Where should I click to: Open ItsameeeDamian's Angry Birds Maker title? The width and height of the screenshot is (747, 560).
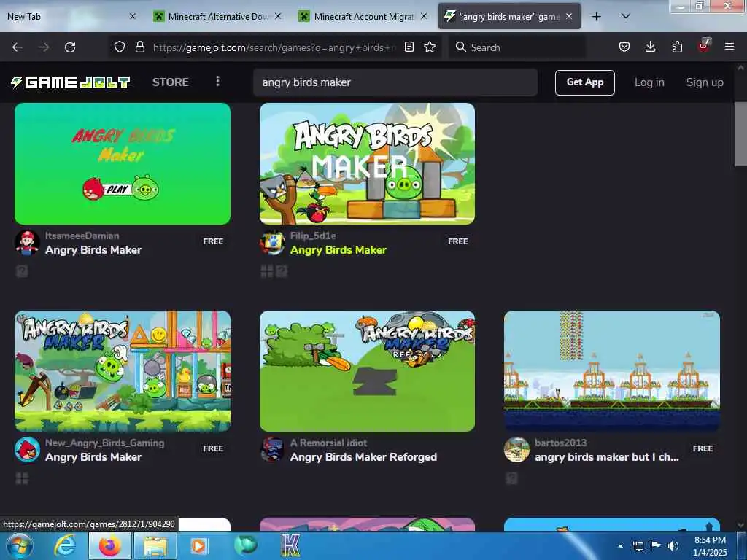point(93,250)
